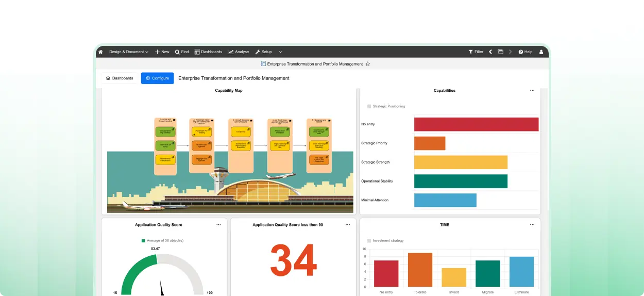Screen dimensions: 644x296
Task: Click the red No entry capability bar
Action: pyautogui.click(x=476, y=124)
